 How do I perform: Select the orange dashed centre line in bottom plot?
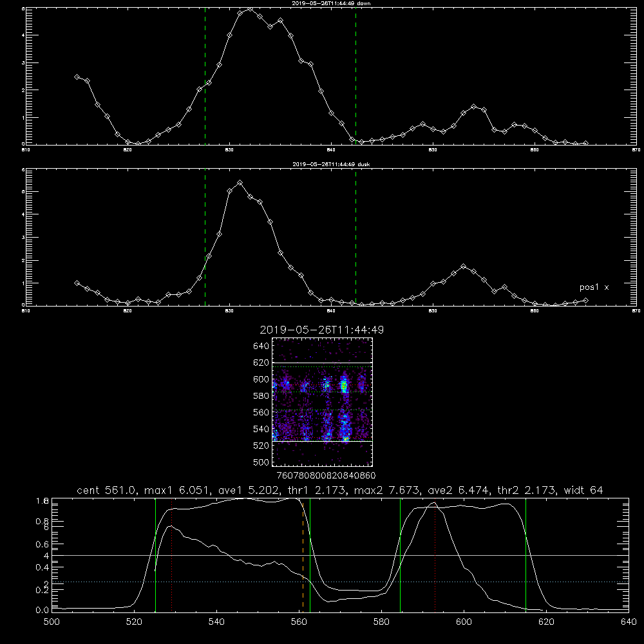click(303, 556)
